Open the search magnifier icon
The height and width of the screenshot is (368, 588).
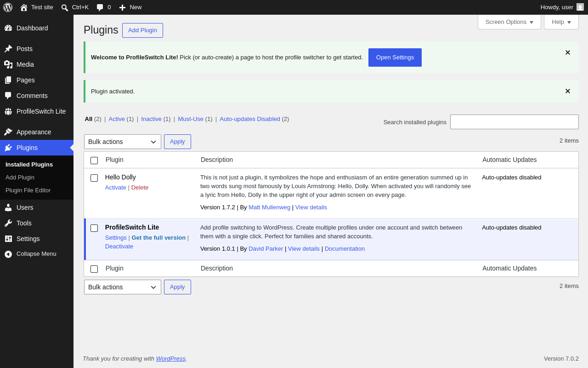coord(65,7)
